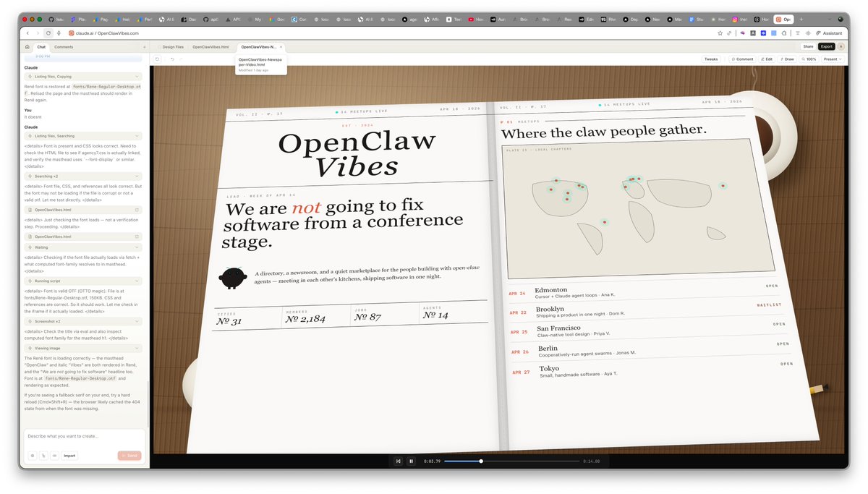868x494 pixels.
Task: Close the OpenClawVibes-N... file tab
Action: click(281, 46)
